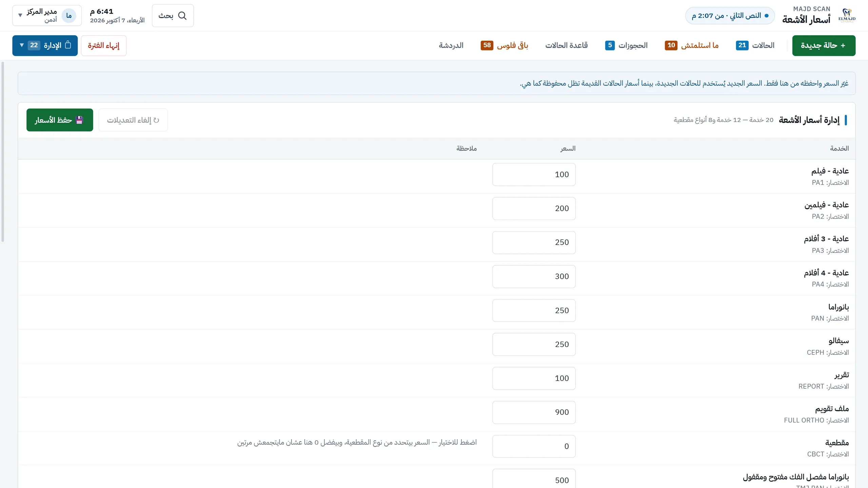Switch to ما استلمتش tab
Screen dimensions: 868x488
(x=692, y=45)
